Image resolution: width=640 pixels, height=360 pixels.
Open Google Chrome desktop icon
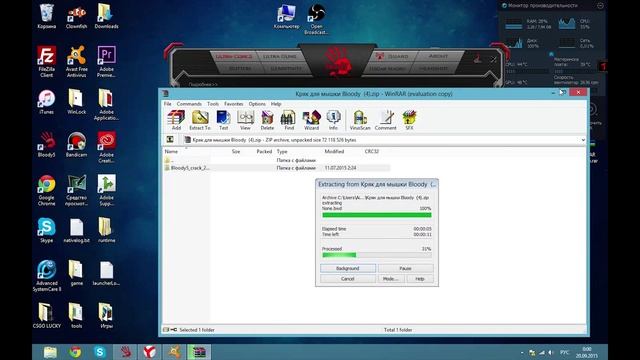coord(47,190)
